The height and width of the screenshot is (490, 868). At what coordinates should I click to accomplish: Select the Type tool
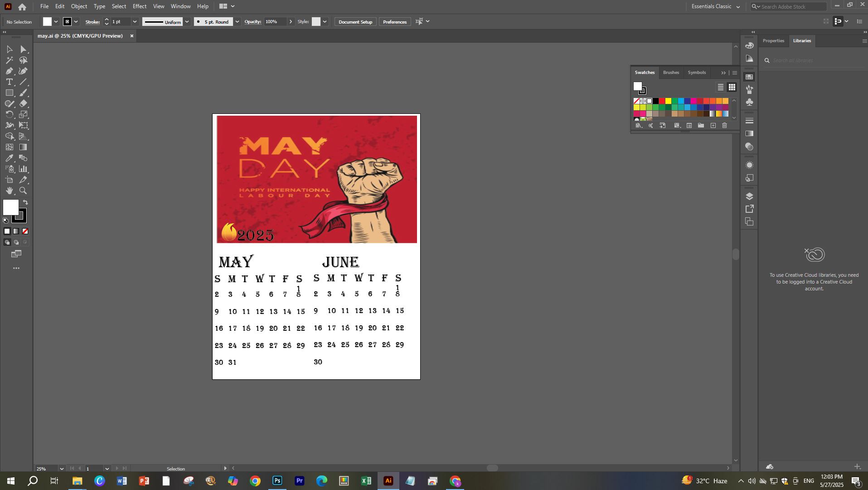[9, 82]
